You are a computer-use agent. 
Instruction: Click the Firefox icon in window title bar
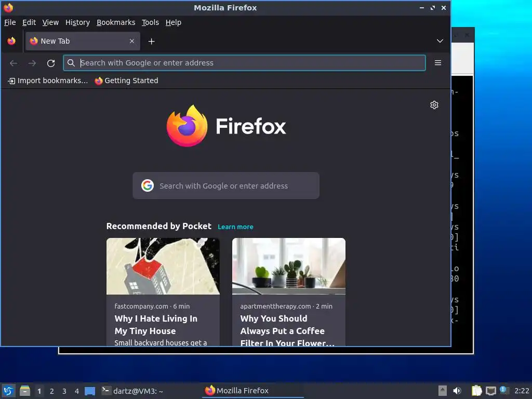click(x=8, y=7)
